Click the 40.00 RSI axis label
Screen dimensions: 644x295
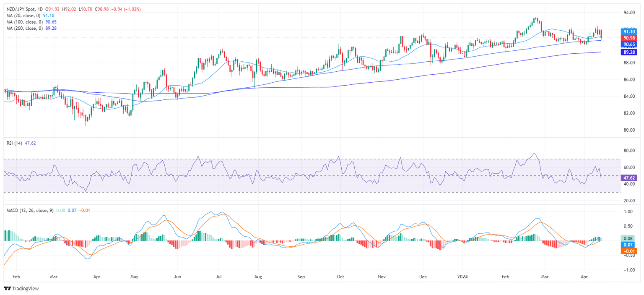(628, 184)
